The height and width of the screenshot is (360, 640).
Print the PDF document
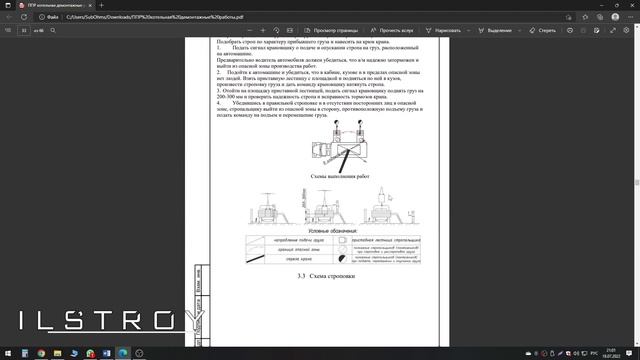[570, 30]
